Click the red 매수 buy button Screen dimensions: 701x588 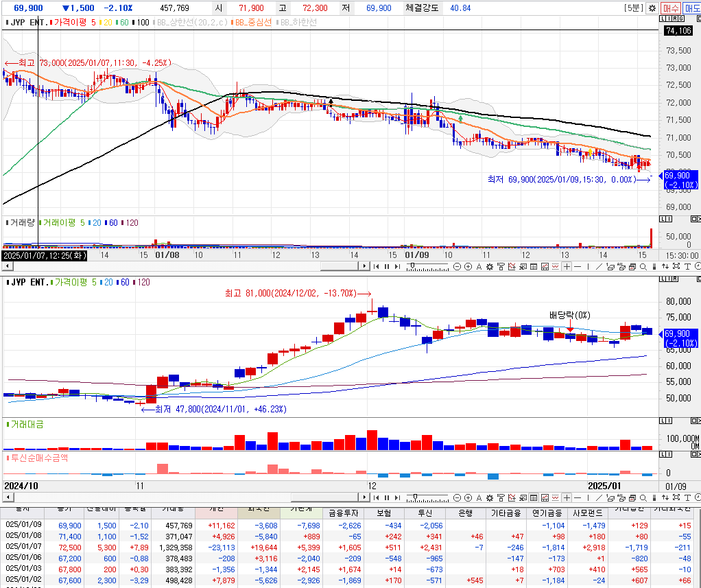tap(670, 8)
